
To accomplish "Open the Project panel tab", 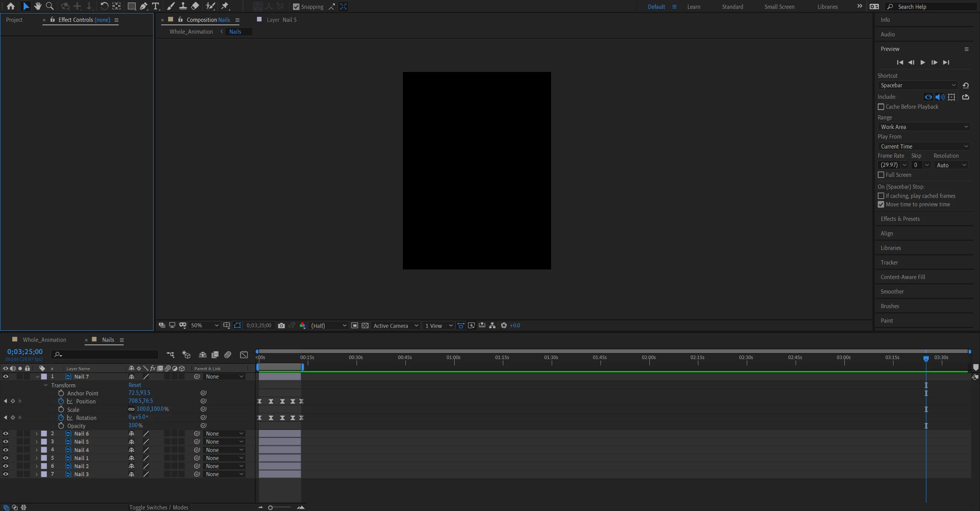I will pyautogui.click(x=14, y=20).
